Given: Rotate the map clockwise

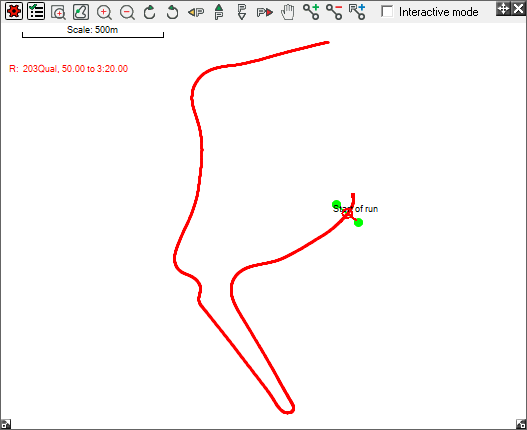Looking at the screenshot, I should point(150,12).
